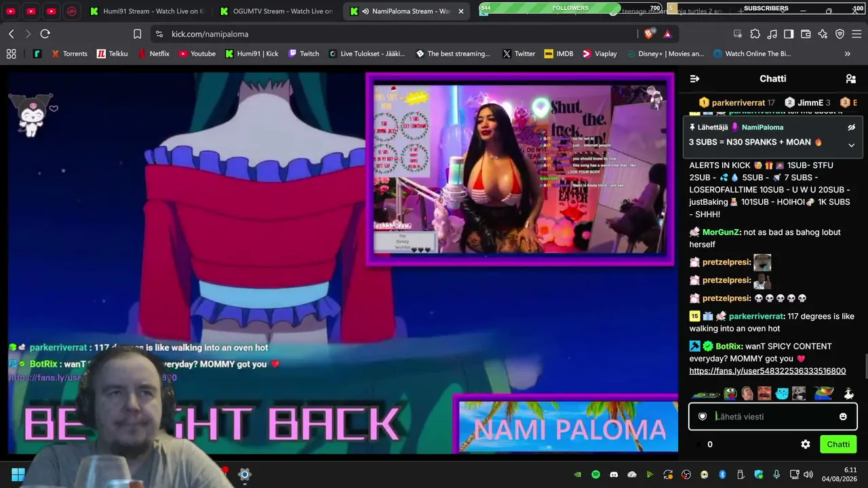868x488 pixels.
Task: Open the Humi91 | Kick bookmark
Action: (252, 54)
